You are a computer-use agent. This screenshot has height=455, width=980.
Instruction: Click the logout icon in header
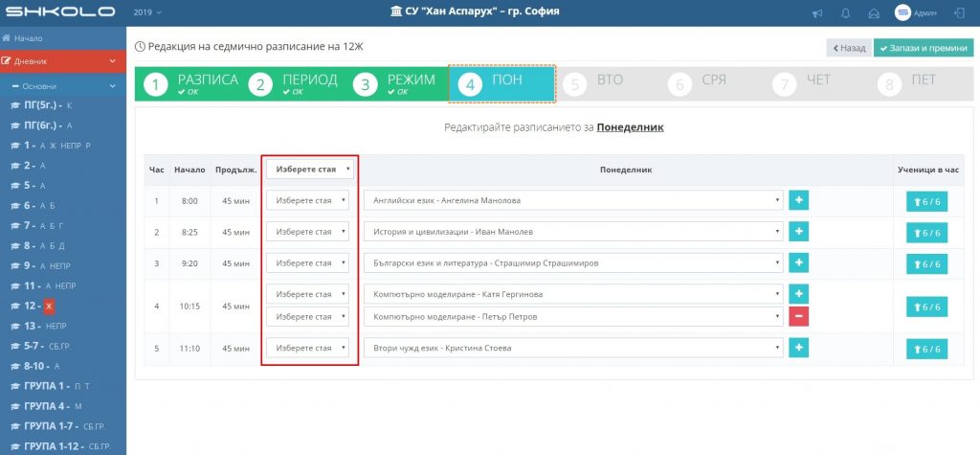tap(959, 13)
